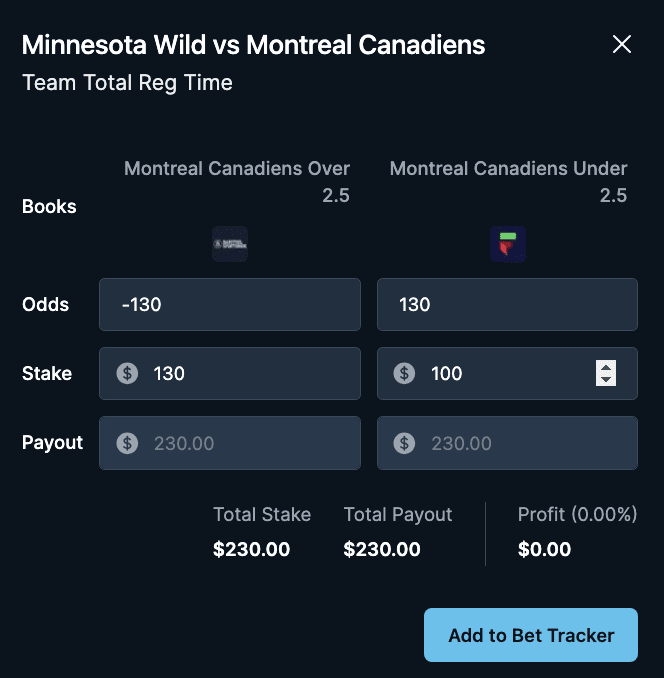
Task: Click the dollar icon in the Over stake field
Action: [x=127, y=373]
